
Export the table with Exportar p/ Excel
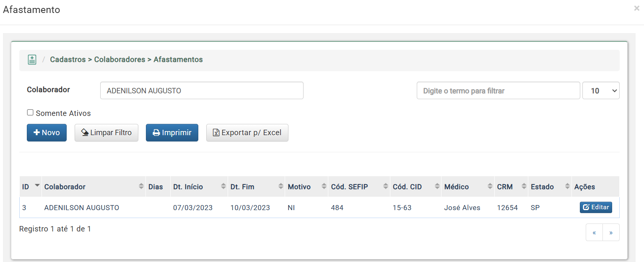pyautogui.click(x=247, y=133)
